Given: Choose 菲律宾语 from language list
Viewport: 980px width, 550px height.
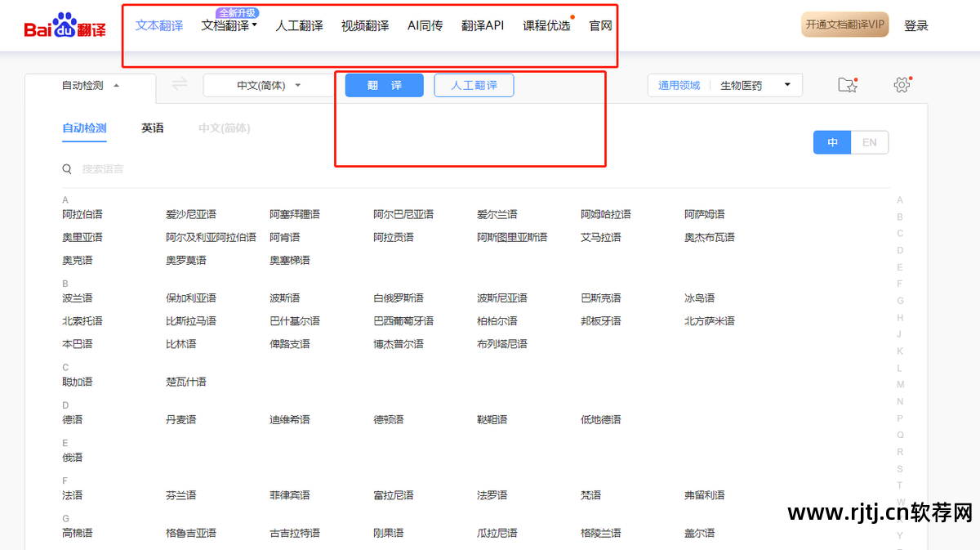Looking at the screenshot, I should (x=290, y=494).
